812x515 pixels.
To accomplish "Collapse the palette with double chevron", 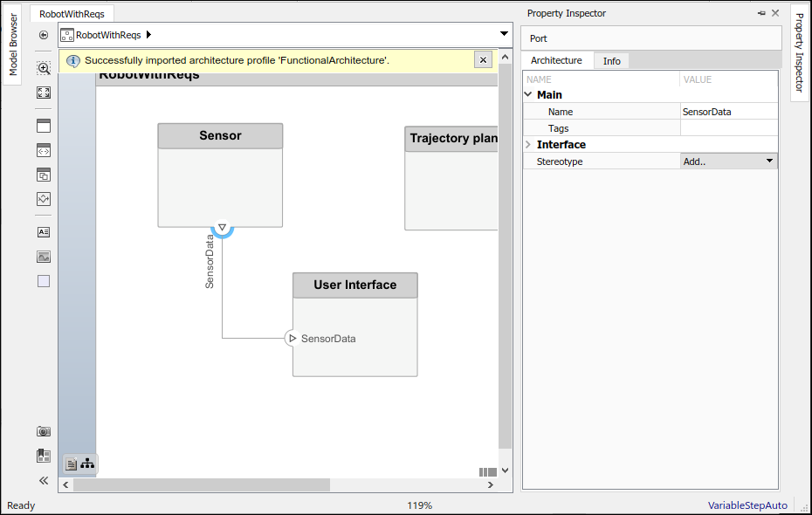I will (x=44, y=480).
